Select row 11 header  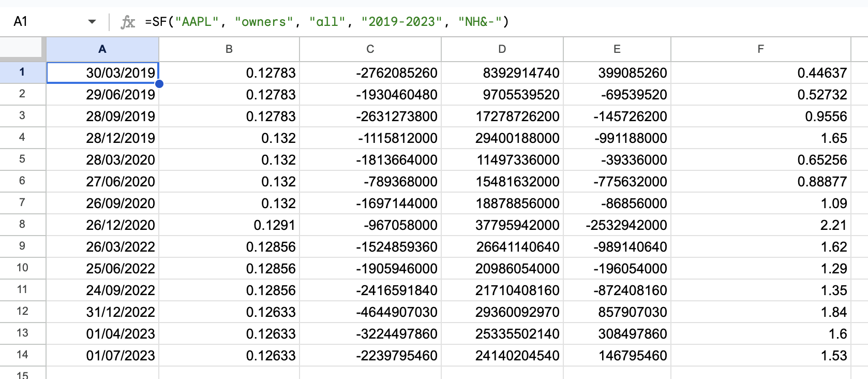coord(23,290)
